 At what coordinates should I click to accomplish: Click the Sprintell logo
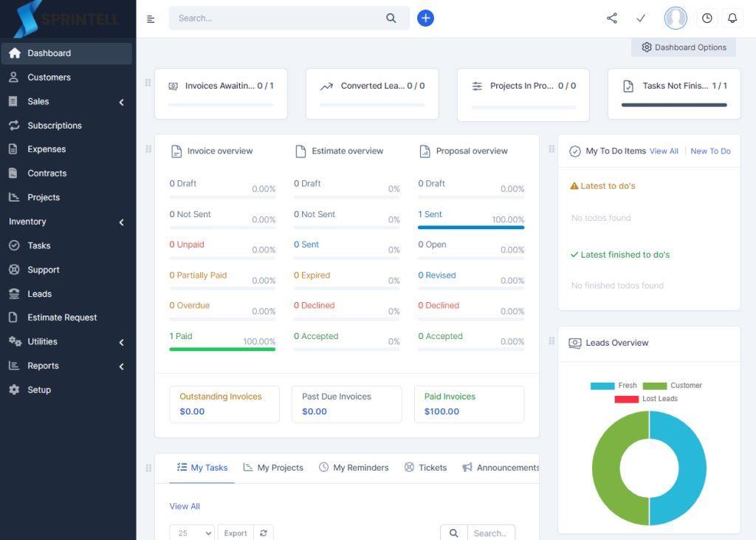tap(66, 19)
